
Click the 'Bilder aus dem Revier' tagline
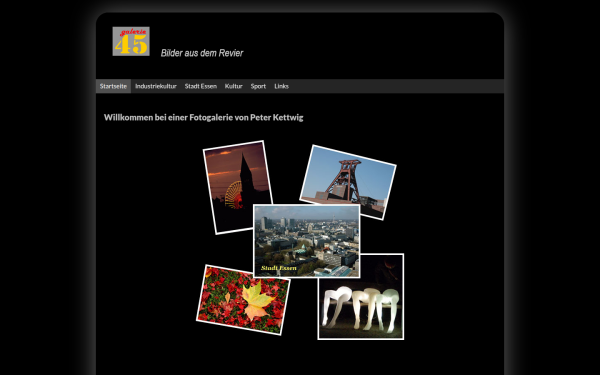202,53
